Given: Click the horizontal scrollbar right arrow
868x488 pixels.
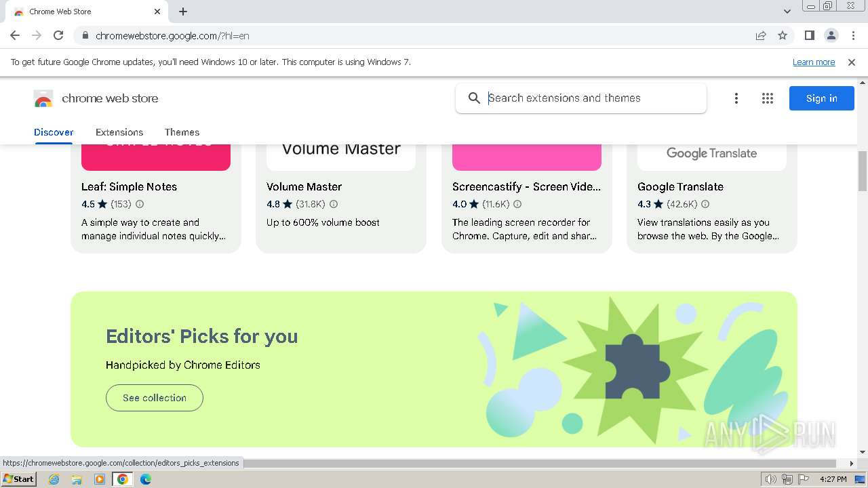Looking at the screenshot, I should (852, 464).
